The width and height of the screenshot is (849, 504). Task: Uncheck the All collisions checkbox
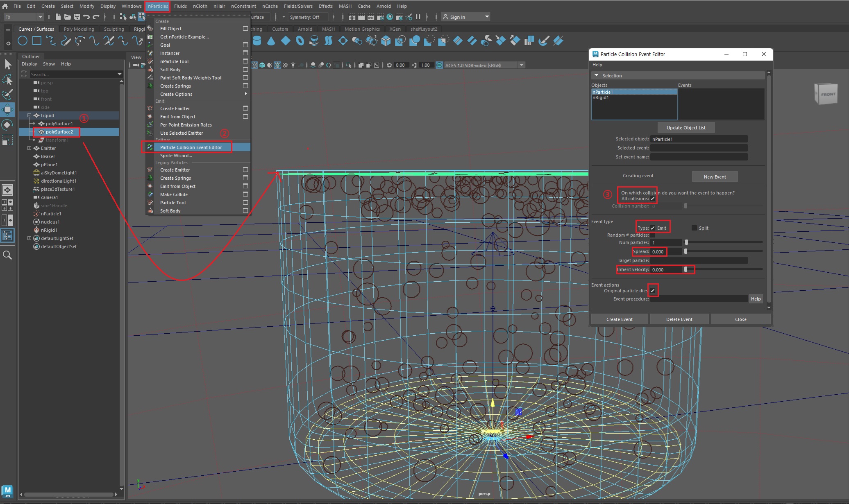653,199
